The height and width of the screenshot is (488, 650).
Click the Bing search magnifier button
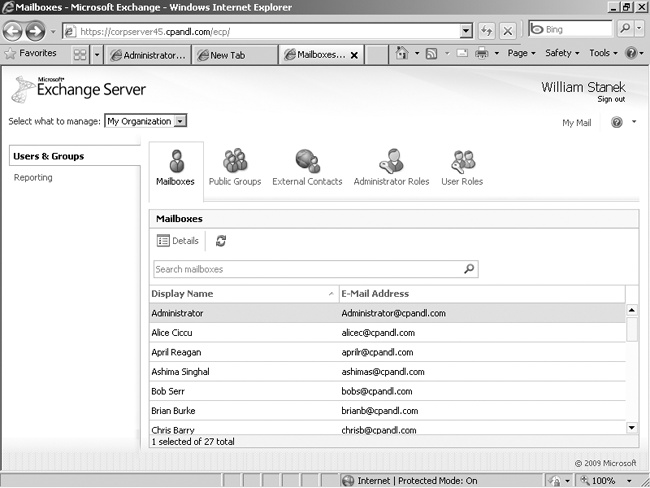pyautogui.click(x=625, y=29)
